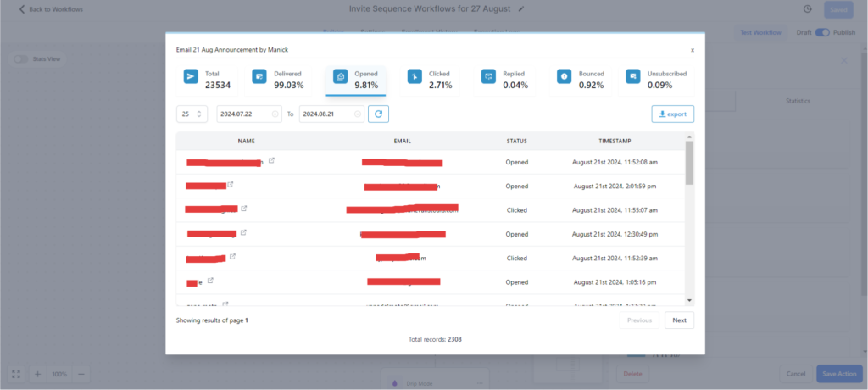This screenshot has width=868, height=390.
Task: Click the Total records: 2308 text
Action: point(435,339)
